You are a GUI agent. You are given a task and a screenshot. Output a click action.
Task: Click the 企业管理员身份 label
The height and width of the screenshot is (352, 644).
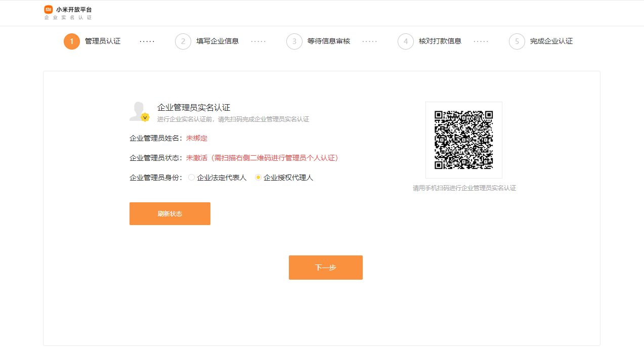pyautogui.click(x=155, y=178)
